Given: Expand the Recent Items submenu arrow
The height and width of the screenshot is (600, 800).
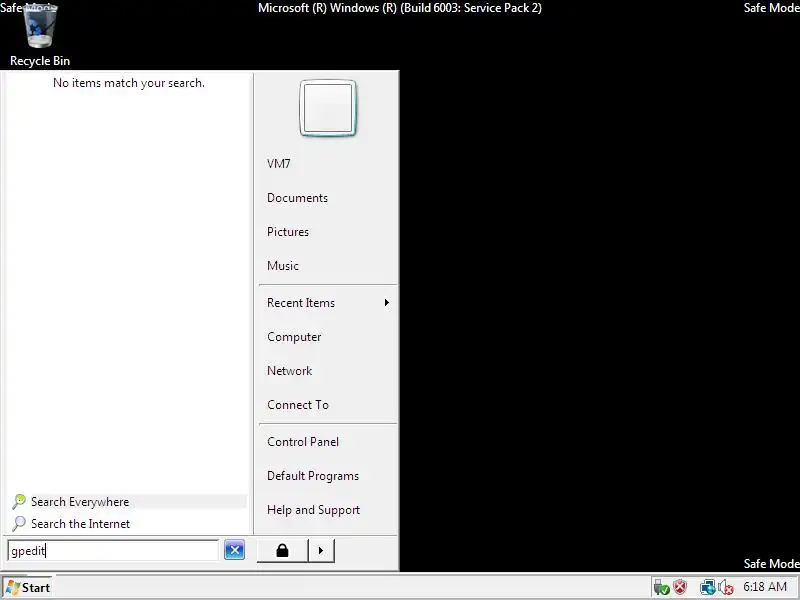Looking at the screenshot, I should click(x=387, y=303).
